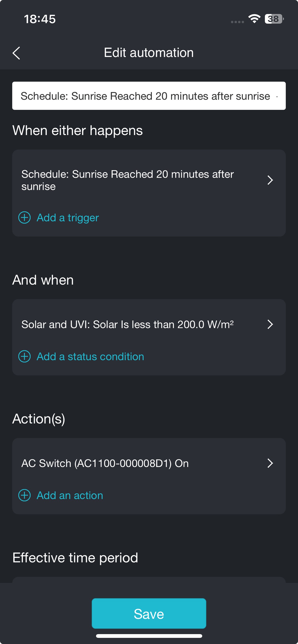Viewport: 298px width, 644px height.
Task: Select AC Switch (AC1100-000008D1) On row
Action: (149, 463)
